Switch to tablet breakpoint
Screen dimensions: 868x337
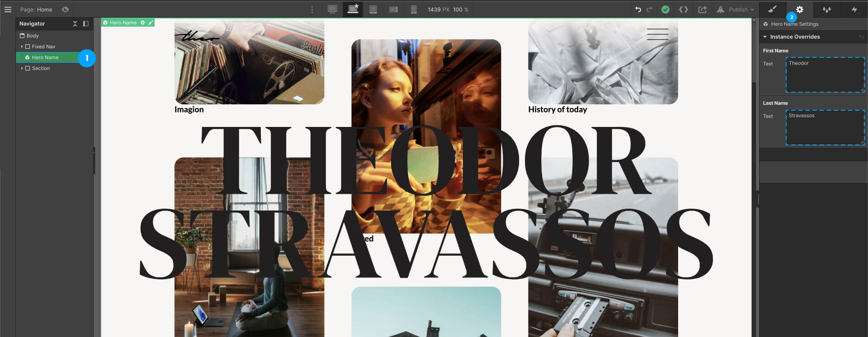(373, 9)
